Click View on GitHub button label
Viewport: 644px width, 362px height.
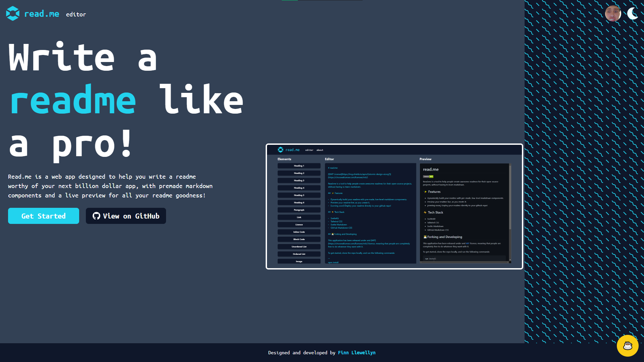131,216
